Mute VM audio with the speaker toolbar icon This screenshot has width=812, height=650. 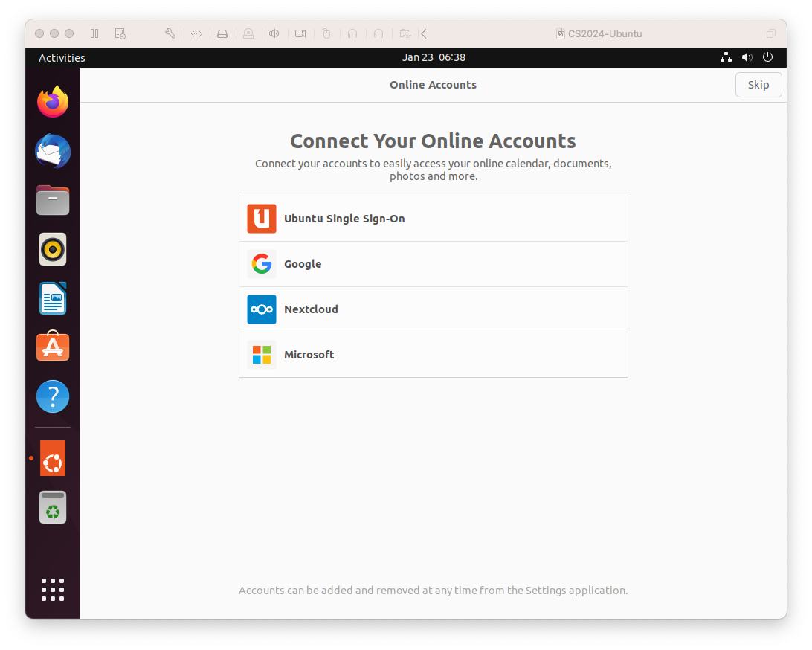(274, 33)
